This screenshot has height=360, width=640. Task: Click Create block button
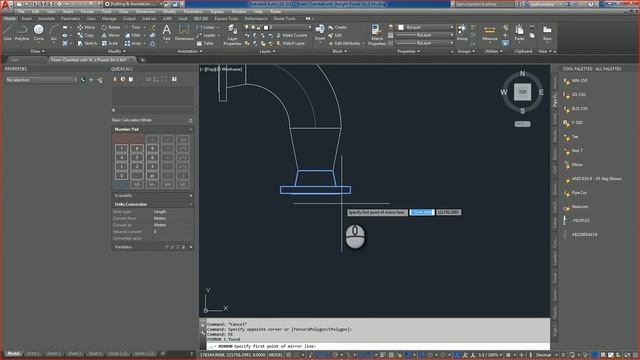pyautogui.click(x=337, y=27)
